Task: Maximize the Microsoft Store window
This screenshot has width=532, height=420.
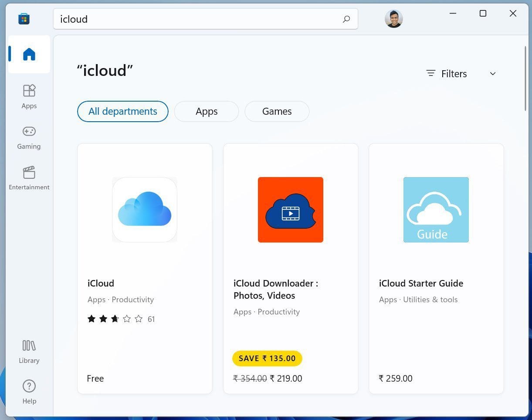Action: pos(483,14)
